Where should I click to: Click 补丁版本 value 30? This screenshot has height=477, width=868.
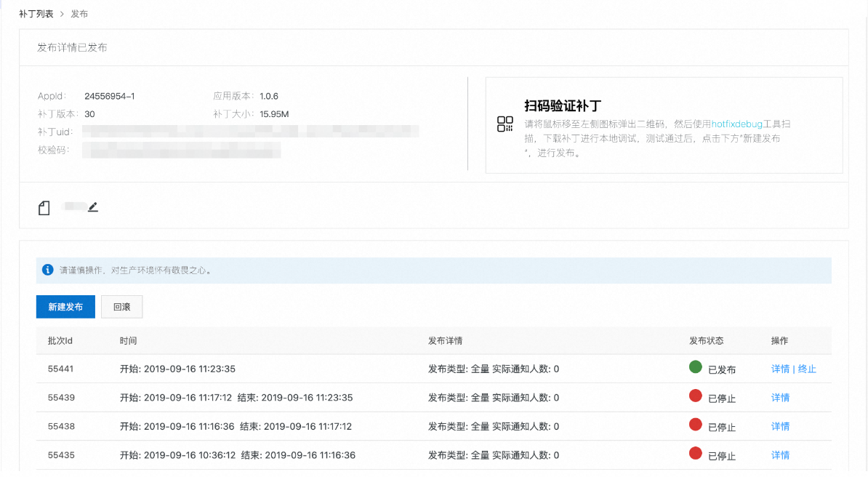click(89, 114)
